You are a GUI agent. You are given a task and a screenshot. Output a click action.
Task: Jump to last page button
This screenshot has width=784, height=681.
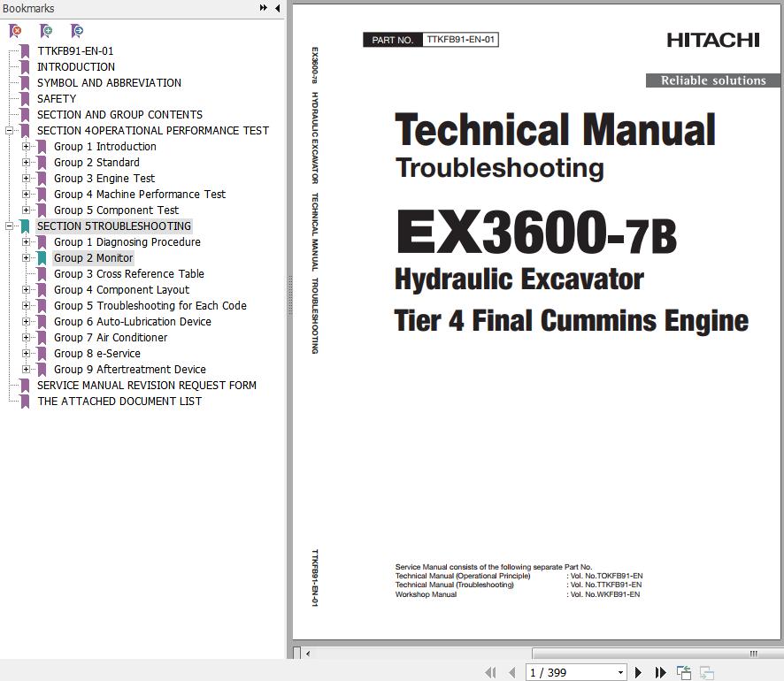[660, 672]
